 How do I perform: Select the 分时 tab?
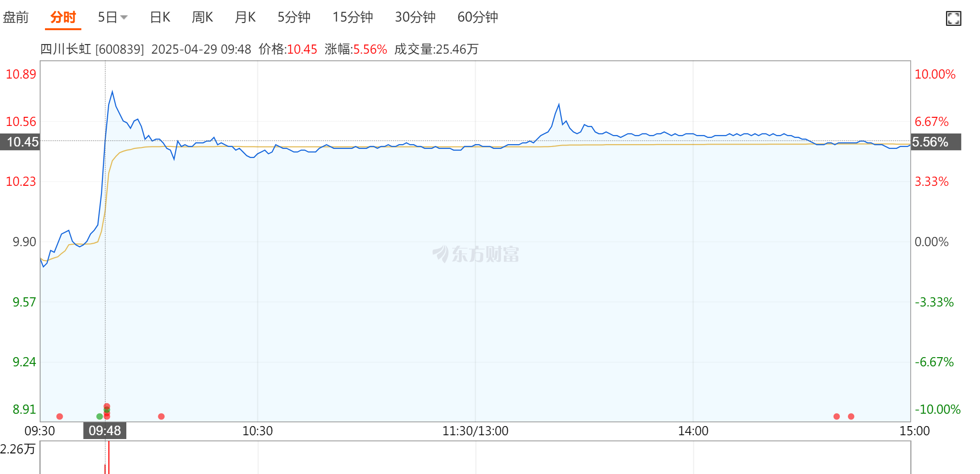[63, 17]
